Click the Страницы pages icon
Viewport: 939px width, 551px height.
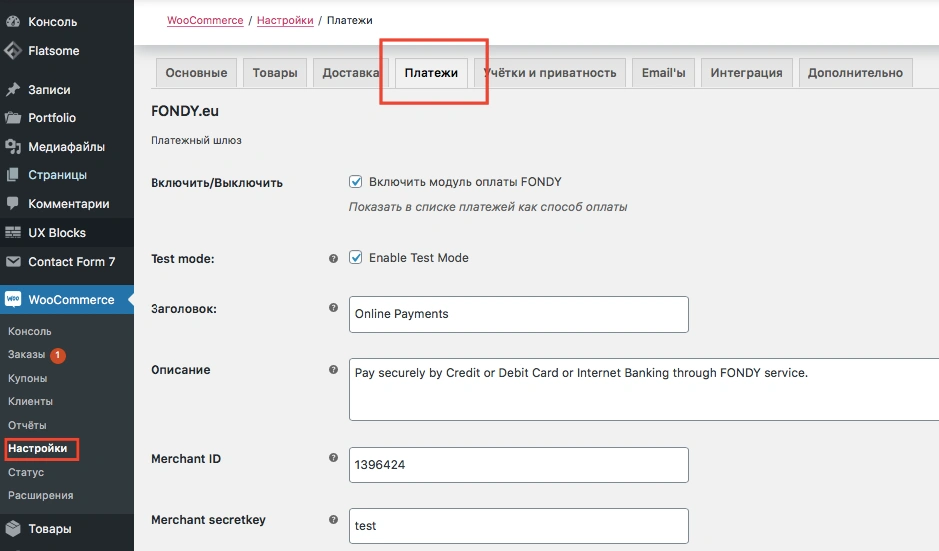[13, 175]
